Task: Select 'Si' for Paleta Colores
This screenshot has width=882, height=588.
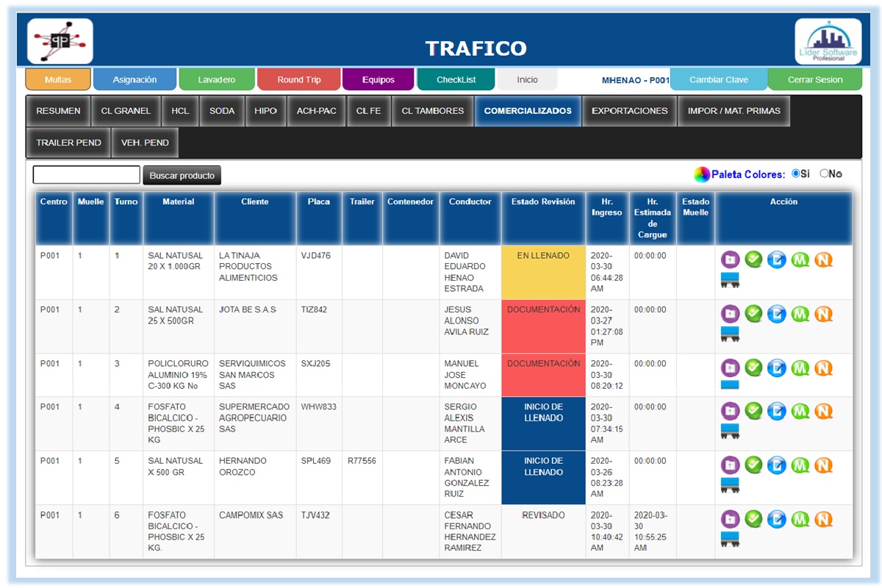Action: (x=795, y=174)
